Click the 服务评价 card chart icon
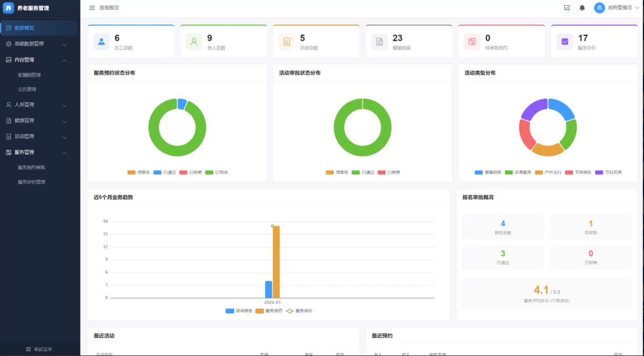Viewport: 644px width, 356px height. (565, 41)
